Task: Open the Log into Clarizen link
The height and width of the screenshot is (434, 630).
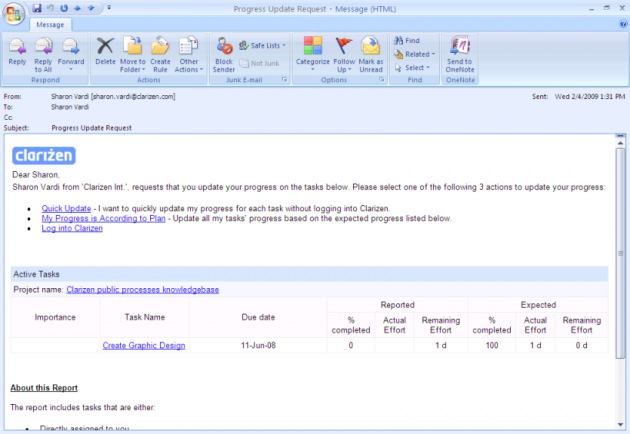Action: click(x=72, y=228)
